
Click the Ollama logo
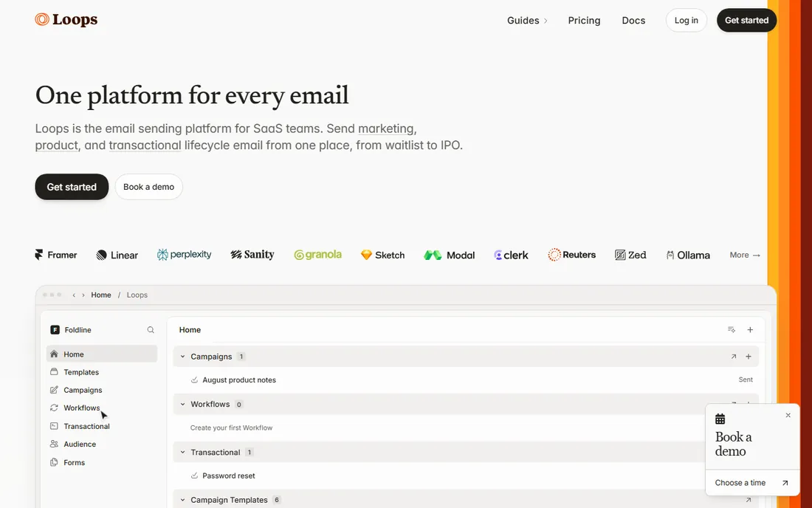pyautogui.click(x=688, y=255)
